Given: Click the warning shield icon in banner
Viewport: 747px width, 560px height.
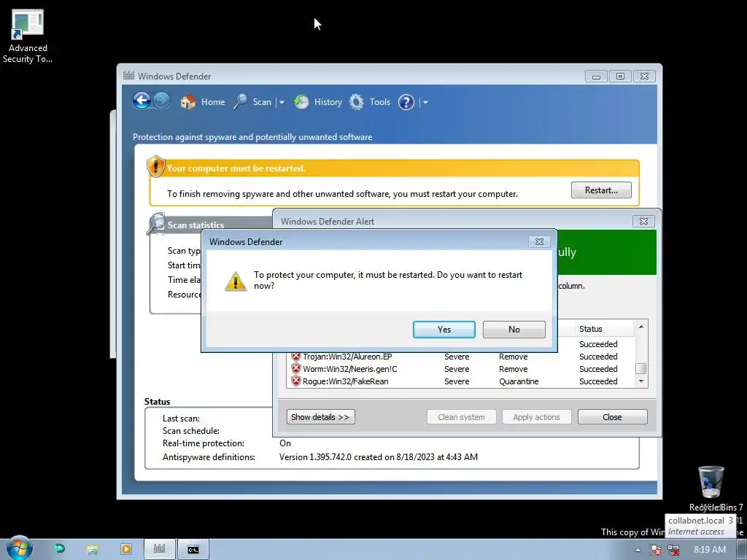Looking at the screenshot, I should (x=156, y=166).
